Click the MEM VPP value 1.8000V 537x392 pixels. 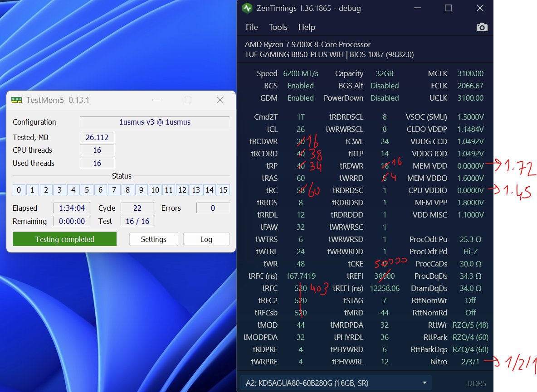[x=471, y=203]
